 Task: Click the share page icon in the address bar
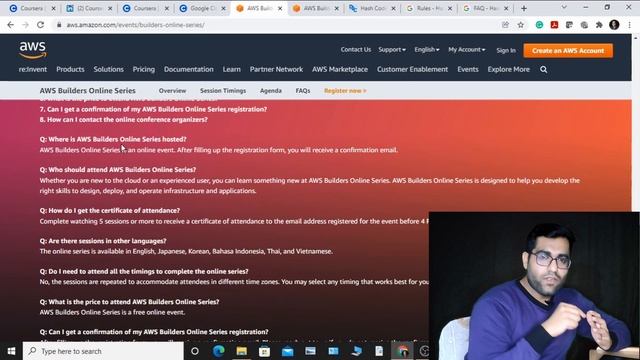click(x=505, y=25)
